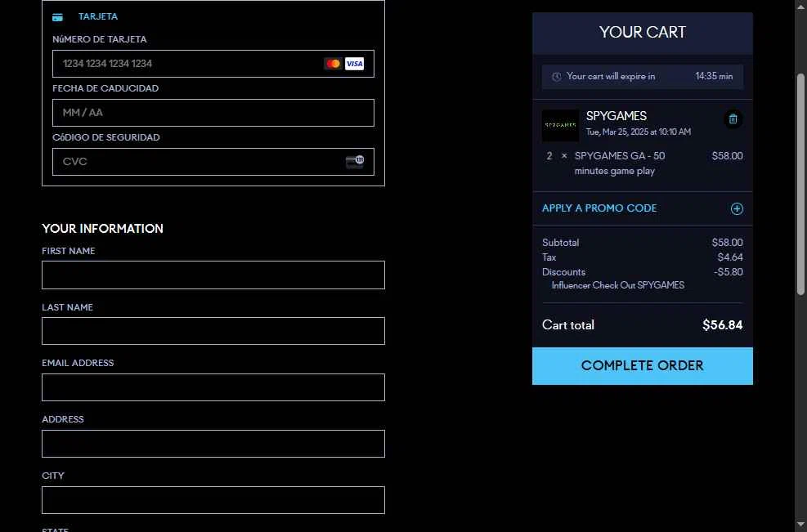Focus the Email Address input field

(213, 387)
